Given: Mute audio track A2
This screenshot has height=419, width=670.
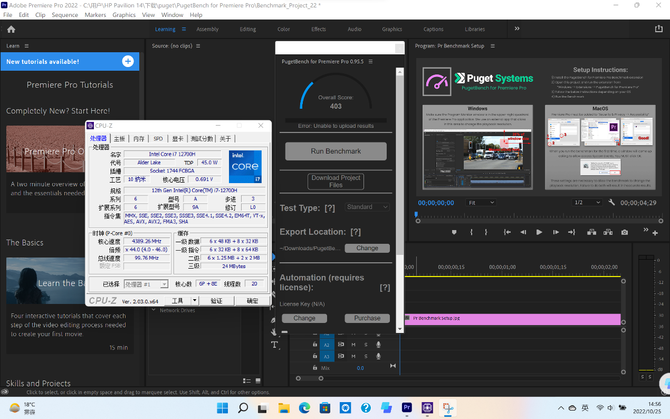Looking at the screenshot, I should (x=351, y=344).
